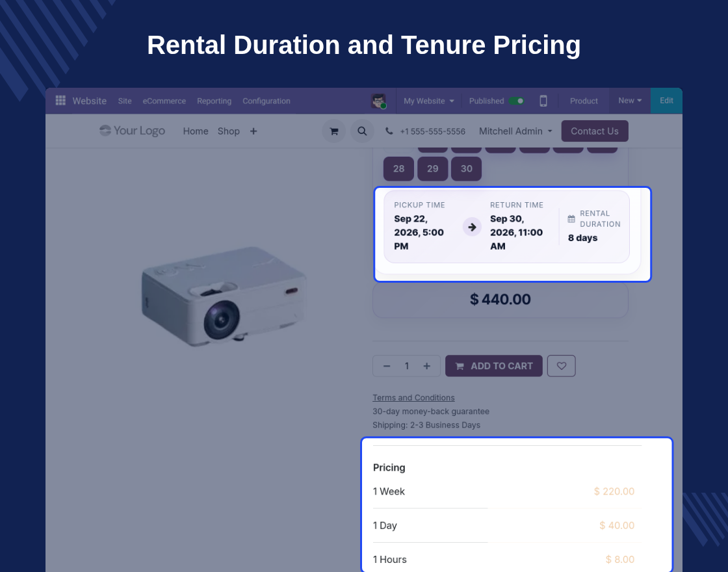Click the $ 40.00 daily price
Screen dimensions: 728x572
(x=617, y=526)
